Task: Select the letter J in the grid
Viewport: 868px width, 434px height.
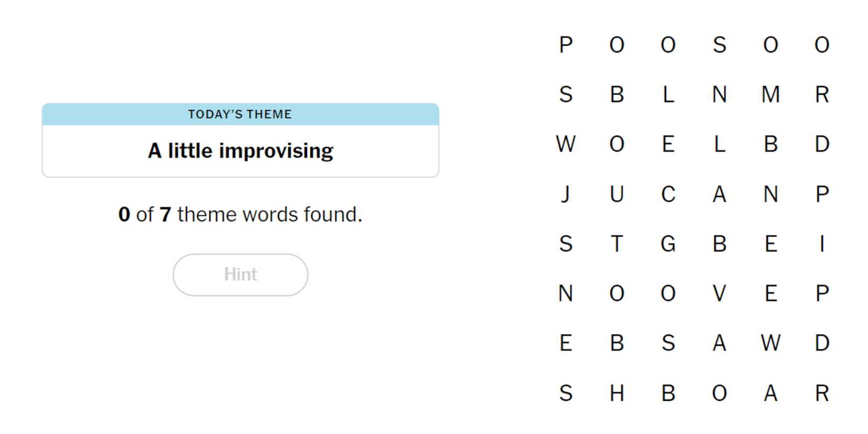Action: tap(566, 194)
